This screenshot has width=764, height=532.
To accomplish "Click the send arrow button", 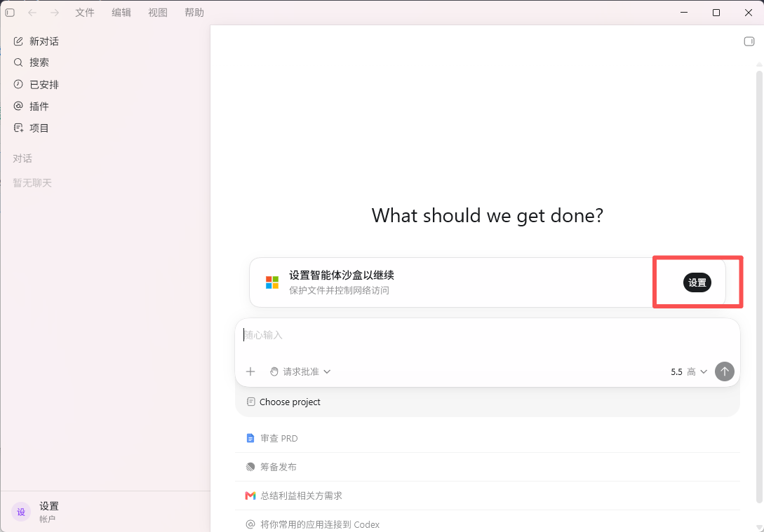I will pyautogui.click(x=725, y=371).
